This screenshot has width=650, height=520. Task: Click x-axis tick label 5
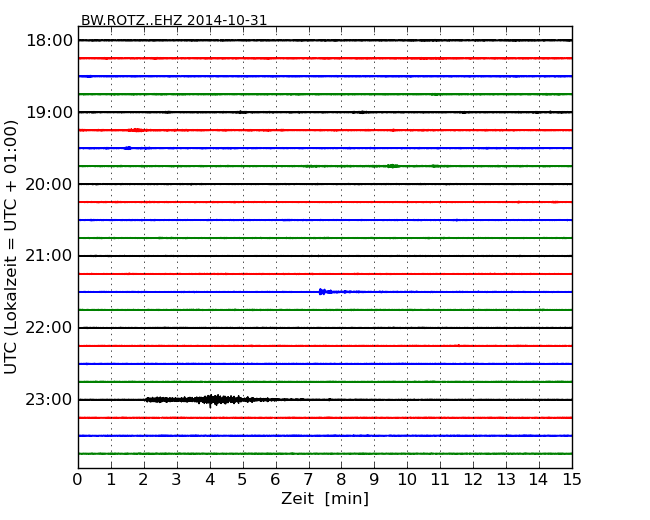click(x=243, y=480)
